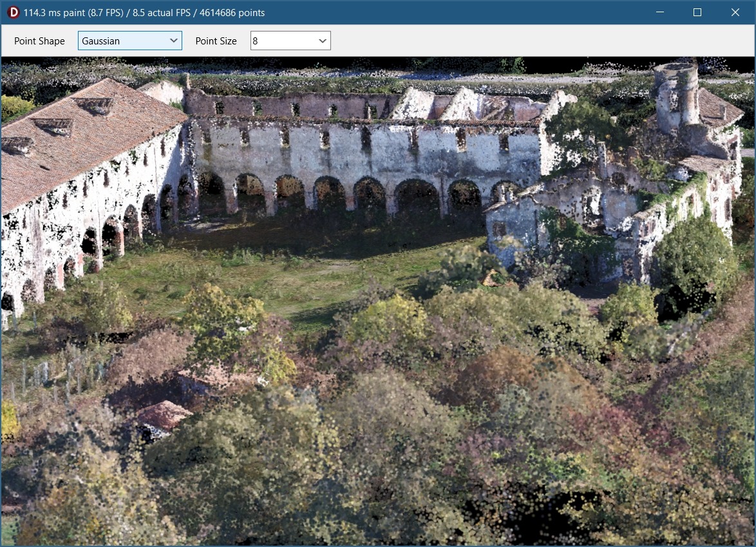
Task: Click the application icon in the title bar
Action: click(13, 12)
